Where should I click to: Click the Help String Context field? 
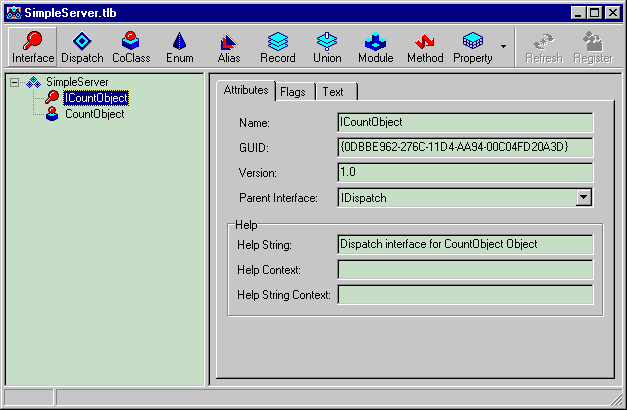click(x=465, y=295)
